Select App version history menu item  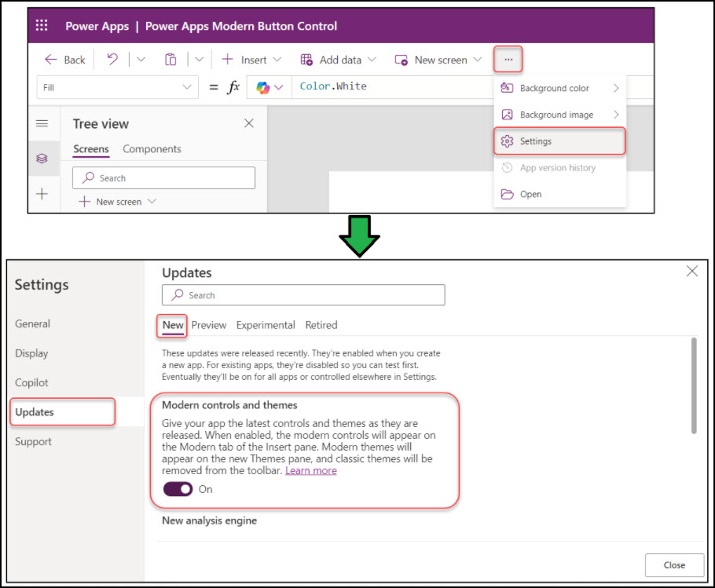tap(560, 168)
